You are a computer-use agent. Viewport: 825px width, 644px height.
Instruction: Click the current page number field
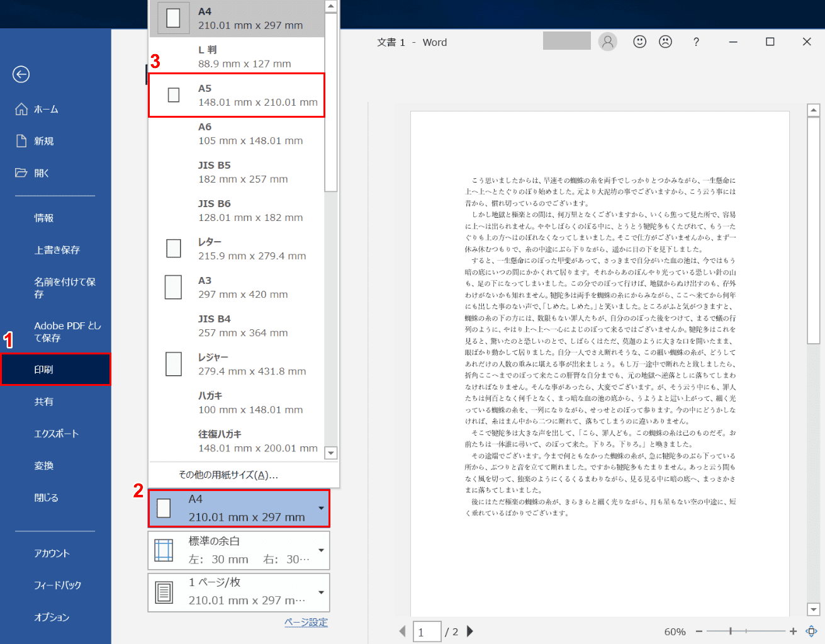tap(427, 631)
